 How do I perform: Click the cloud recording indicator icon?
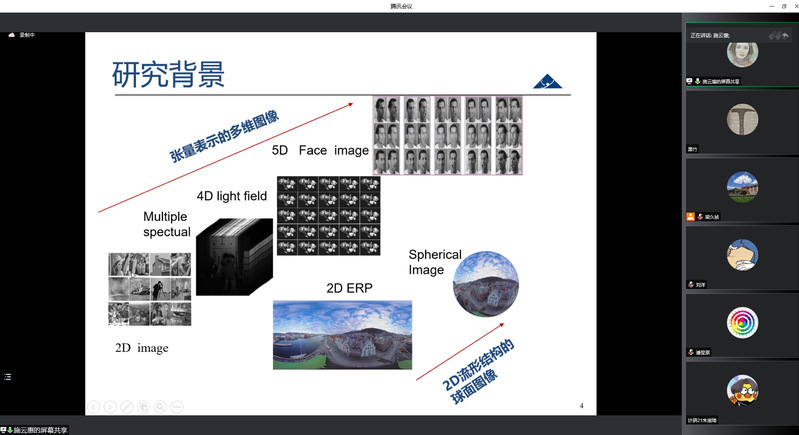point(12,35)
